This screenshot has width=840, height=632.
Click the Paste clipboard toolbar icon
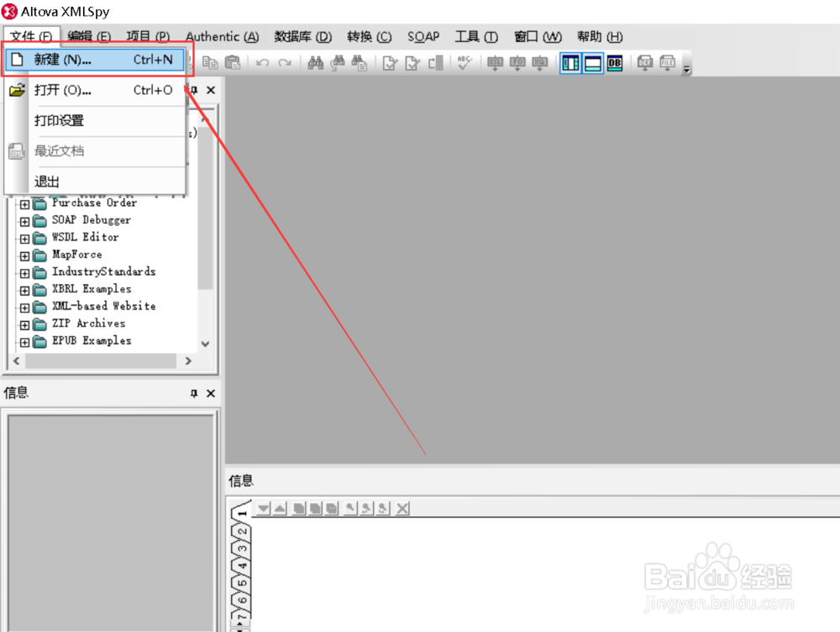(232, 63)
